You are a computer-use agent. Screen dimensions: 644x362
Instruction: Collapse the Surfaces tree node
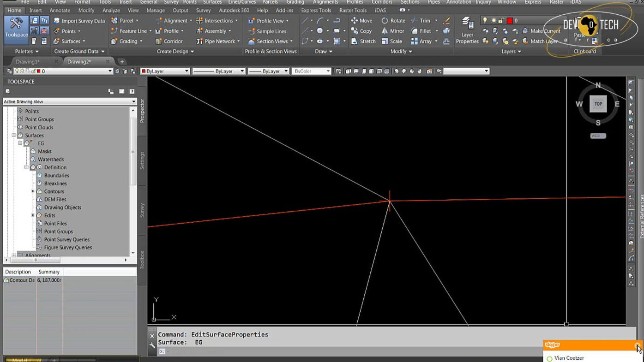[x=14, y=136]
